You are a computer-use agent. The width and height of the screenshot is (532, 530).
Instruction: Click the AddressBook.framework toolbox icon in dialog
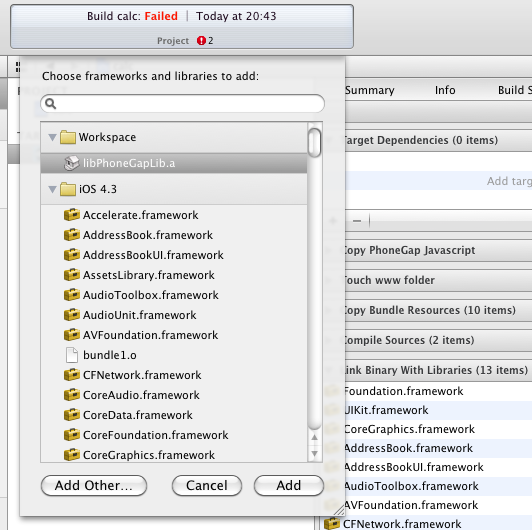click(x=72, y=235)
